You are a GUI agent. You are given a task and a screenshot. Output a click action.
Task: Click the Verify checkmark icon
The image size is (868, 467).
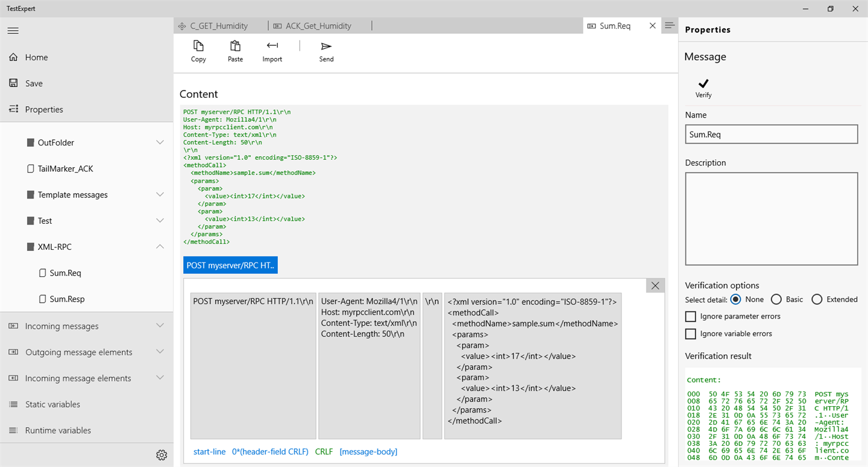coord(703,84)
